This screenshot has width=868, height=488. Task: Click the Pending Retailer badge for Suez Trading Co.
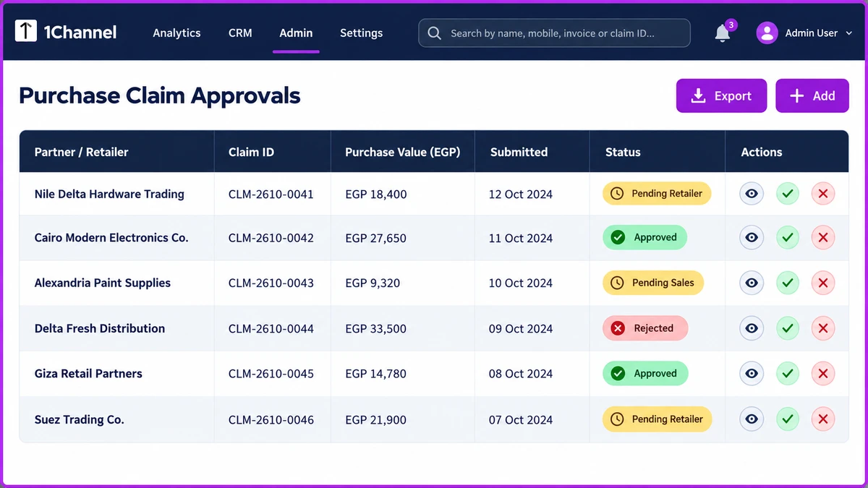[657, 419]
